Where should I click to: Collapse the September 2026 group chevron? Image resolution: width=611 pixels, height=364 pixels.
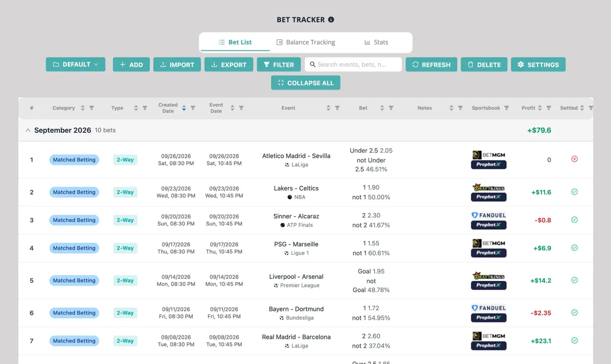coord(28,130)
